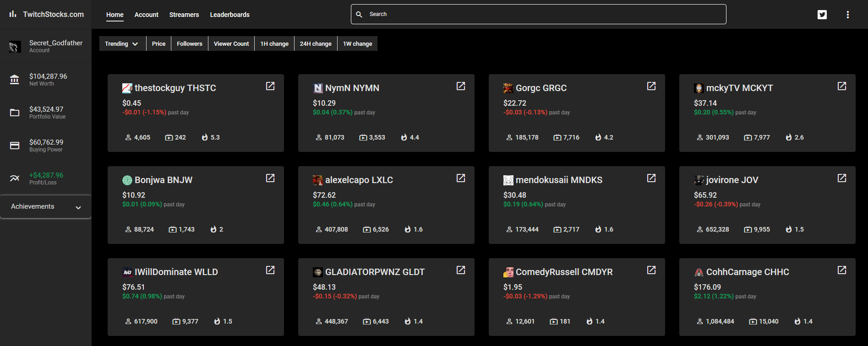Open thestockguy THSTC in new window icon

(270, 86)
